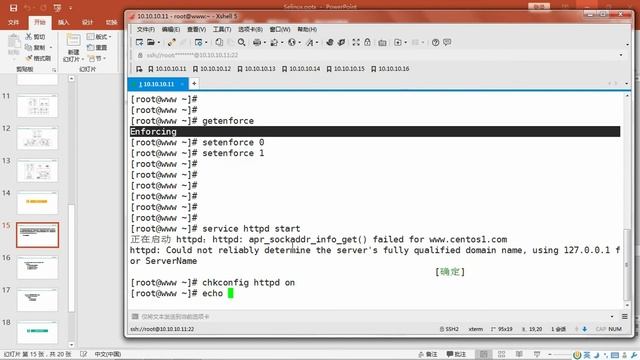Switch to slide sorter view icon in PowerPoint
The height and width of the screenshot is (360, 640).
[x=502, y=354]
